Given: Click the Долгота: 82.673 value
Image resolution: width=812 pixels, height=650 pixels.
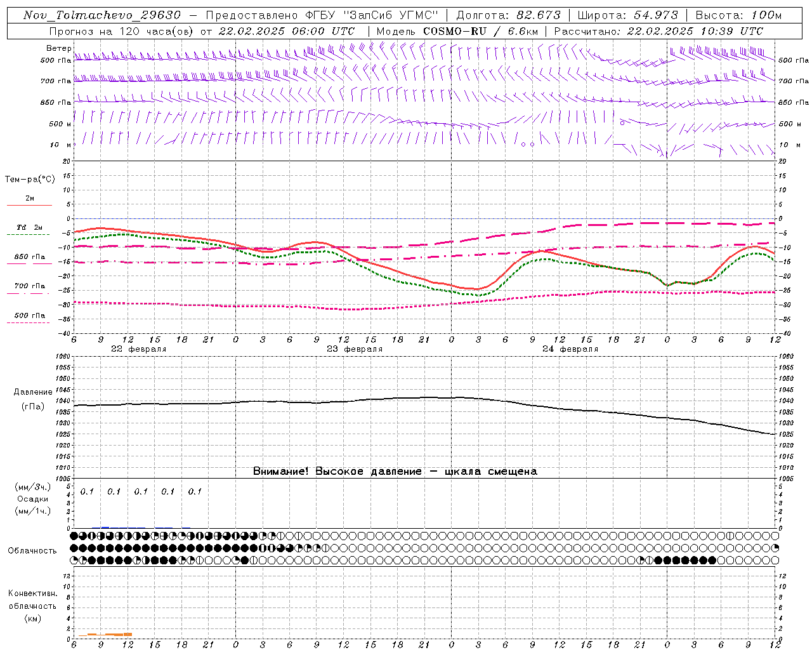Looking at the screenshot, I should point(509,15).
